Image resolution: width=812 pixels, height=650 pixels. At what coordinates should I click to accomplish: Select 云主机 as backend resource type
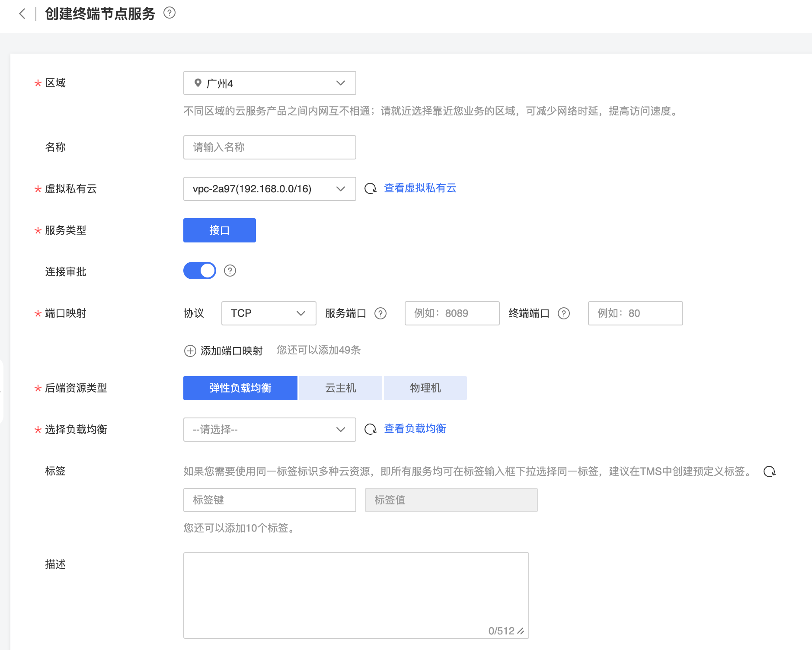(341, 388)
